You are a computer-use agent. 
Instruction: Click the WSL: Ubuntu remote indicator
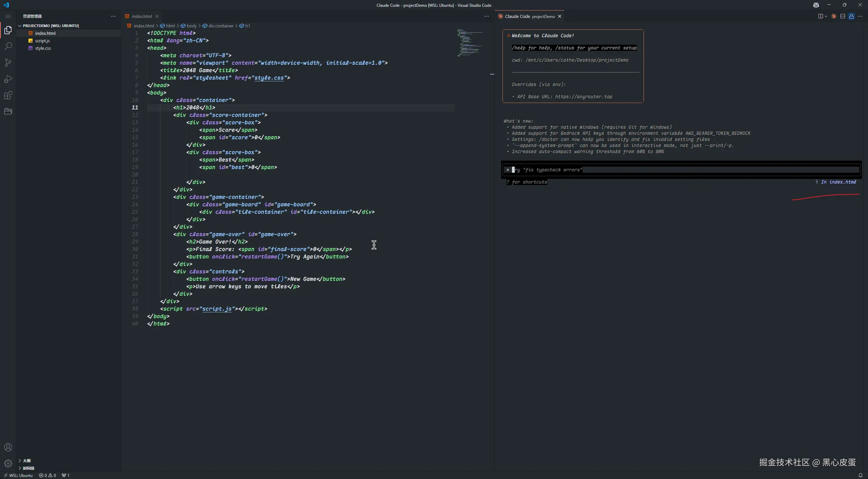click(18, 475)
